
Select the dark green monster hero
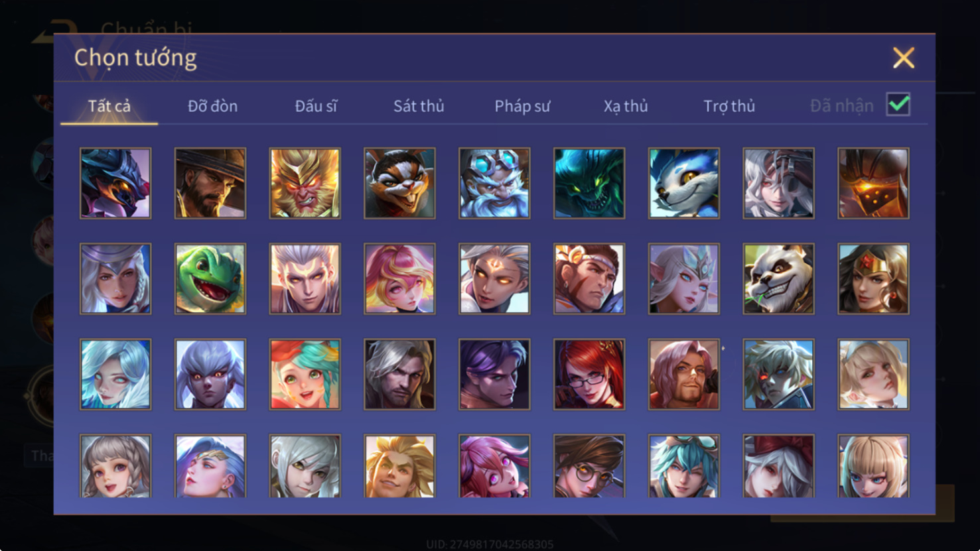coord(589,183)
